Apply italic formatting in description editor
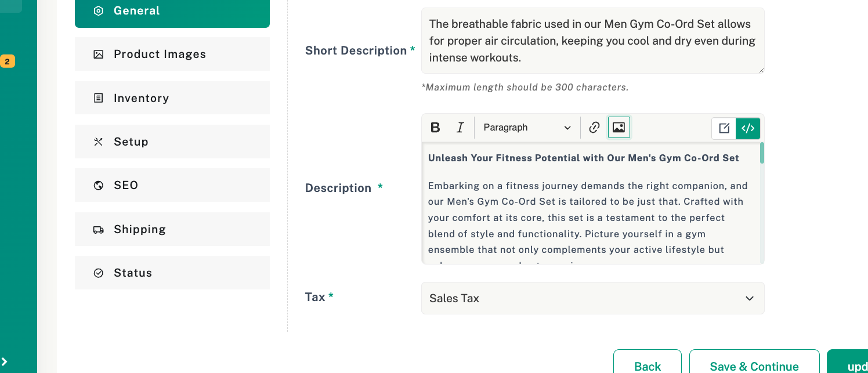868x373 pixels. click(x=460, y=128)
